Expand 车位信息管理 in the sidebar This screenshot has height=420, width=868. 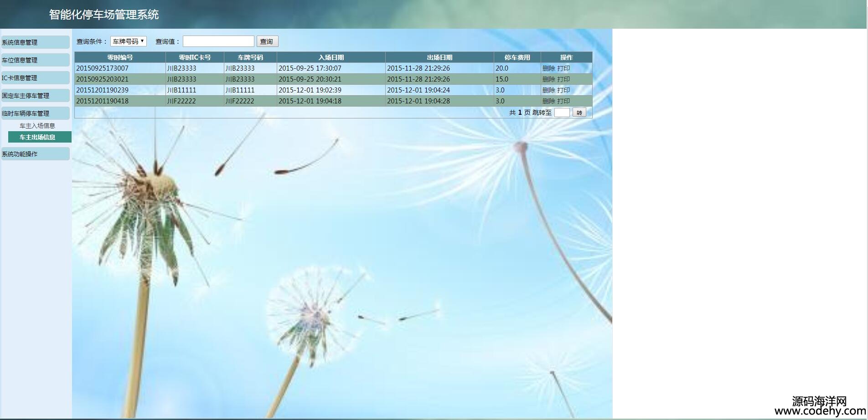35,60
